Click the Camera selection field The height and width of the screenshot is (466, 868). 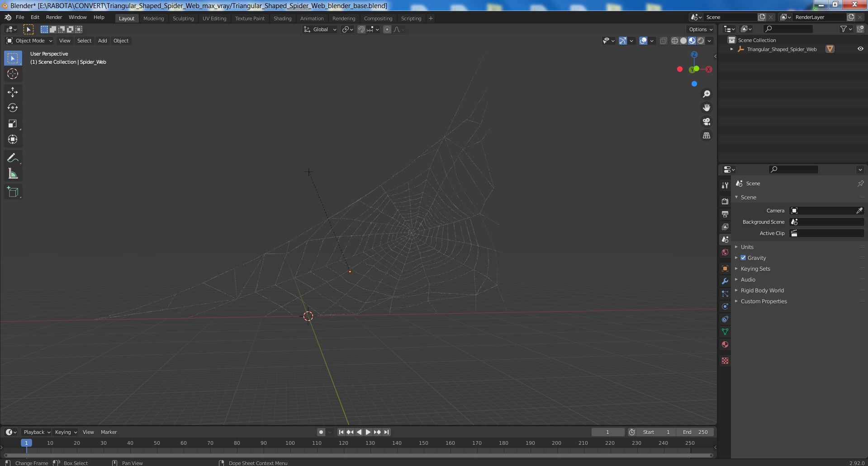[827, 211]
